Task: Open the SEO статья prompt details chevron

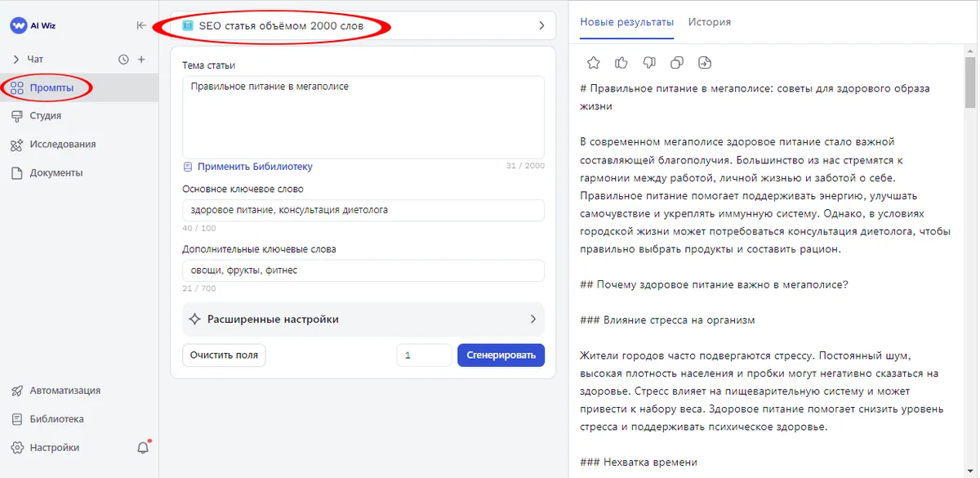Action: point(541,25)
